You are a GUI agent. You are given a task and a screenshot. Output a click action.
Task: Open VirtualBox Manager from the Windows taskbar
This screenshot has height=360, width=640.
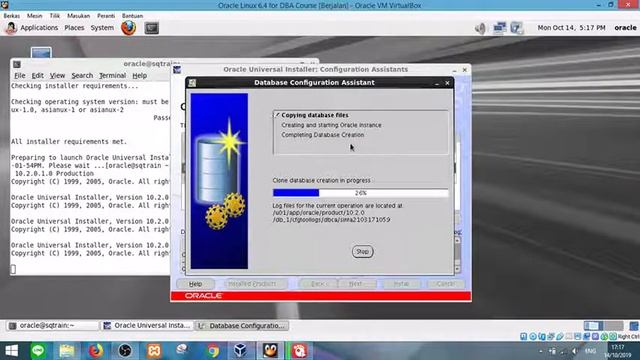pos(241,351)
